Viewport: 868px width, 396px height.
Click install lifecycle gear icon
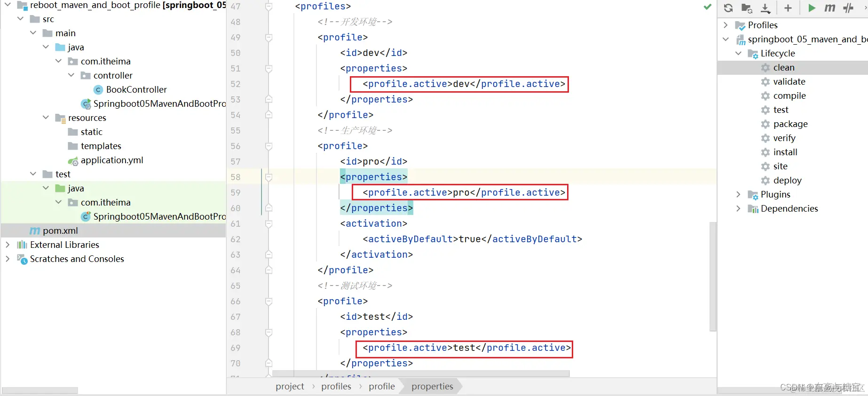(x=765, y=152)
